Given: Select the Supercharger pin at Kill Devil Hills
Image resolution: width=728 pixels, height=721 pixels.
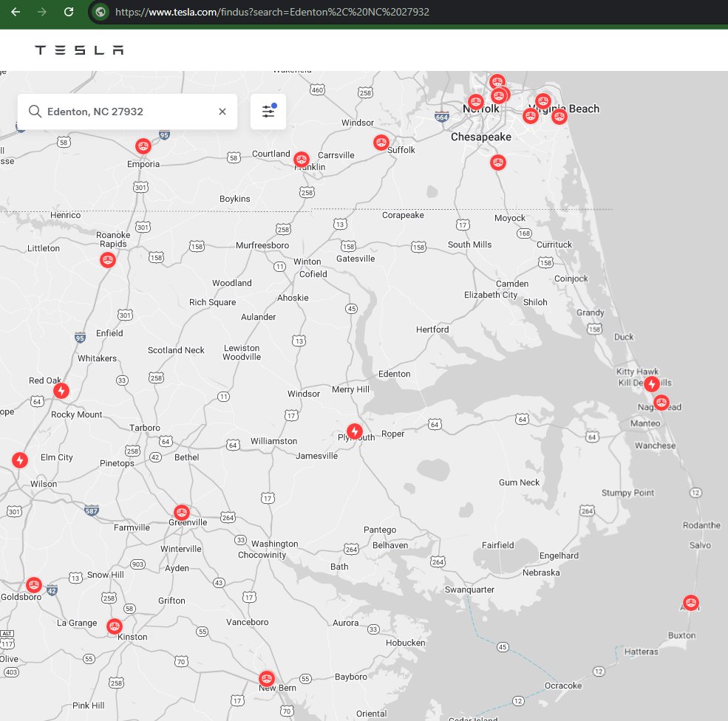Looking at the screenshot, I should (x=651, y=384).
